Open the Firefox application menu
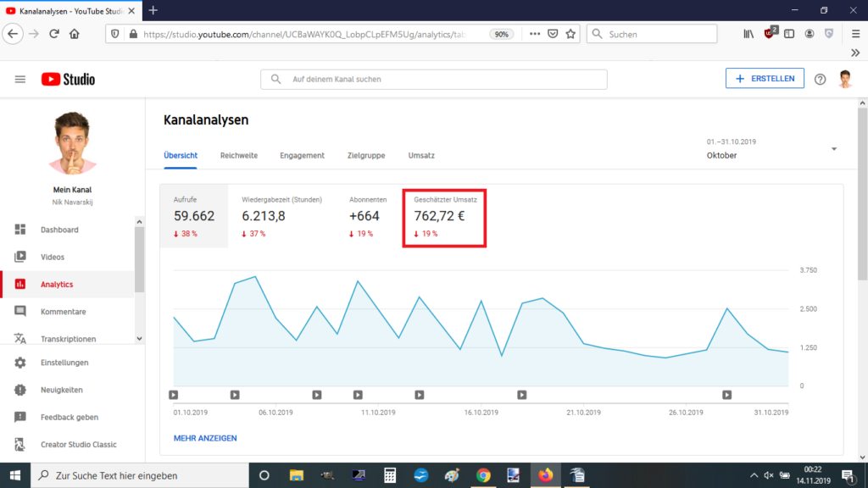The width and height of the screenshot is (868, 488). pyautogui.click(x=855, y=34)
